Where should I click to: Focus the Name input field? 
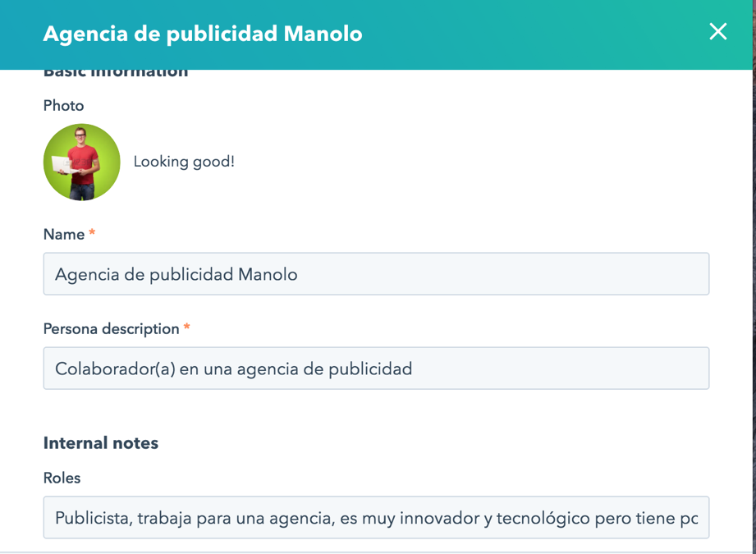[x=376, y=274]
